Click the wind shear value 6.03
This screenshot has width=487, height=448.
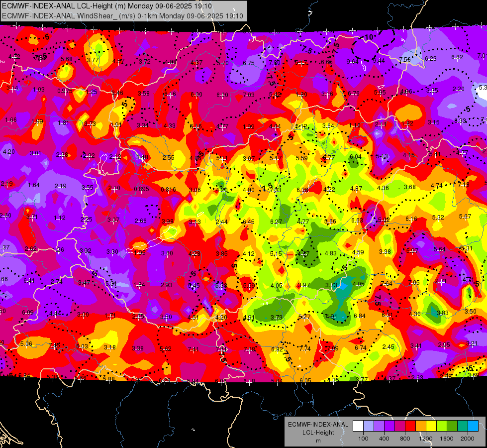coord(82,346)
